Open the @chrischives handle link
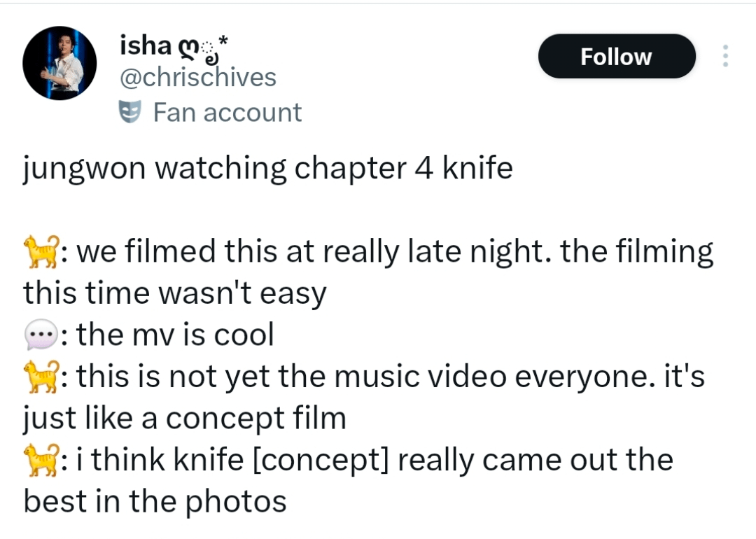756x539 pixels. coord(198,77)
